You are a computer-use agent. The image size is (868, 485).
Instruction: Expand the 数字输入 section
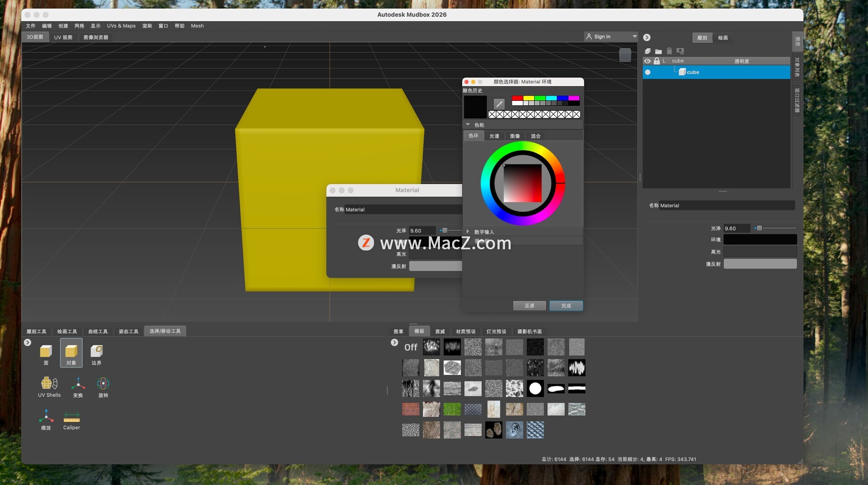468,231
